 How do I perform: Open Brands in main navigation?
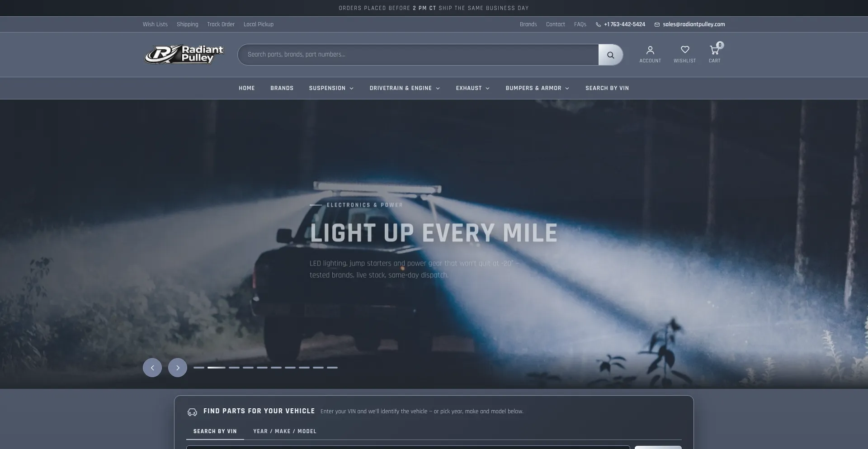(282, 88)
